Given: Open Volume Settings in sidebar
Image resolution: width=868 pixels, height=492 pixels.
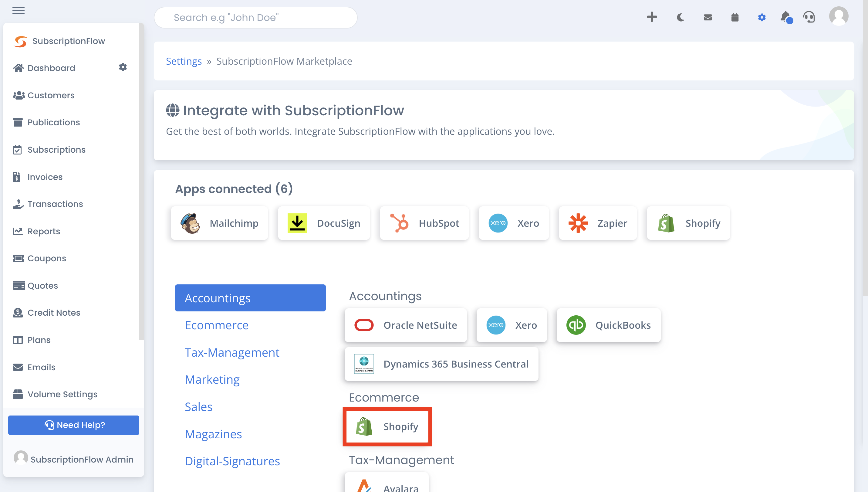Looking at the screenshot, I should point(55,394).
